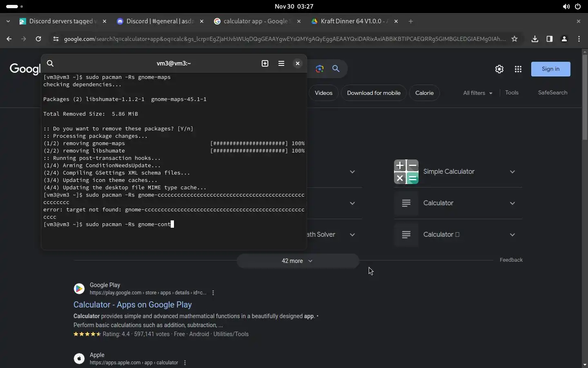Click the Apple favicon in results

79,359
